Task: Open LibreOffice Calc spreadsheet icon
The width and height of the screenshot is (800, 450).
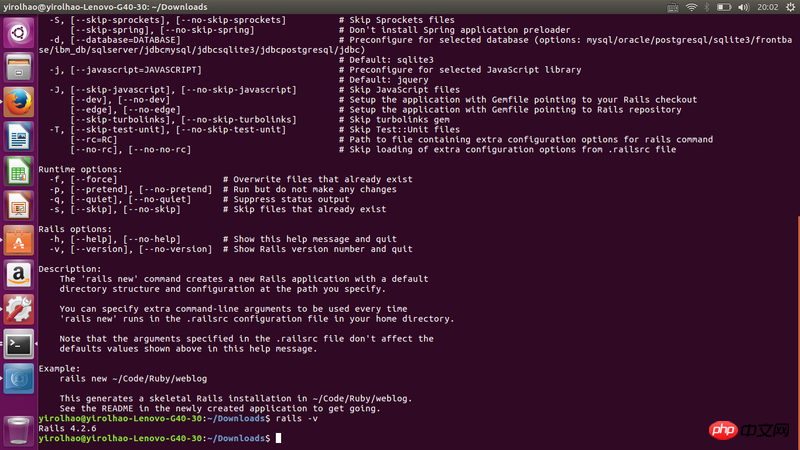Action: (x=19, y=171)
